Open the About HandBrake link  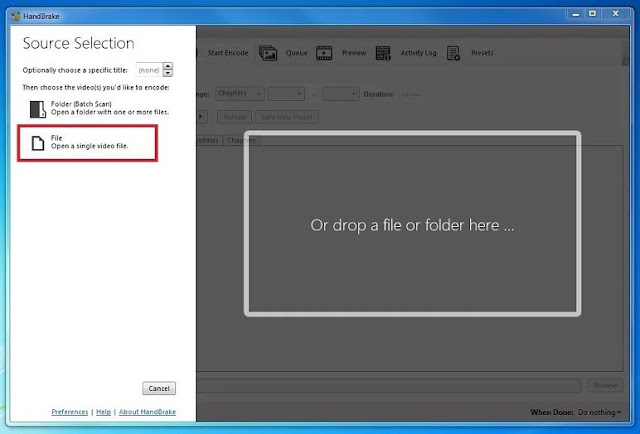point(147,412)
